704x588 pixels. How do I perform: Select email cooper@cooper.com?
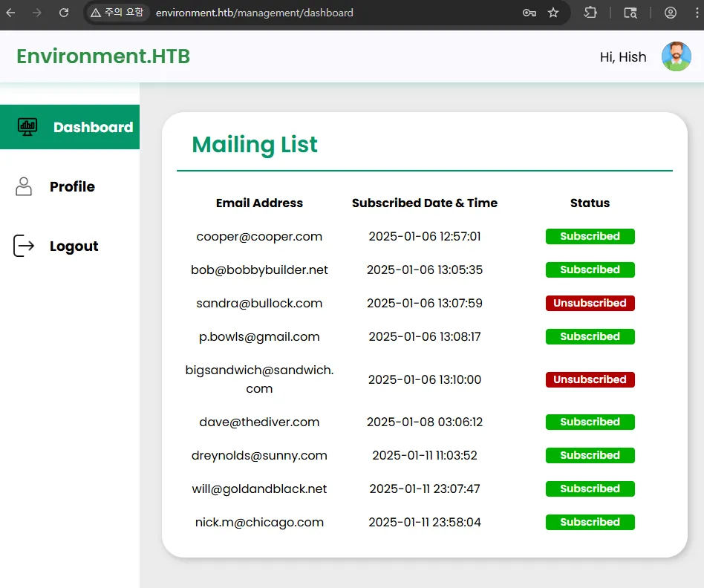[259, 237]
